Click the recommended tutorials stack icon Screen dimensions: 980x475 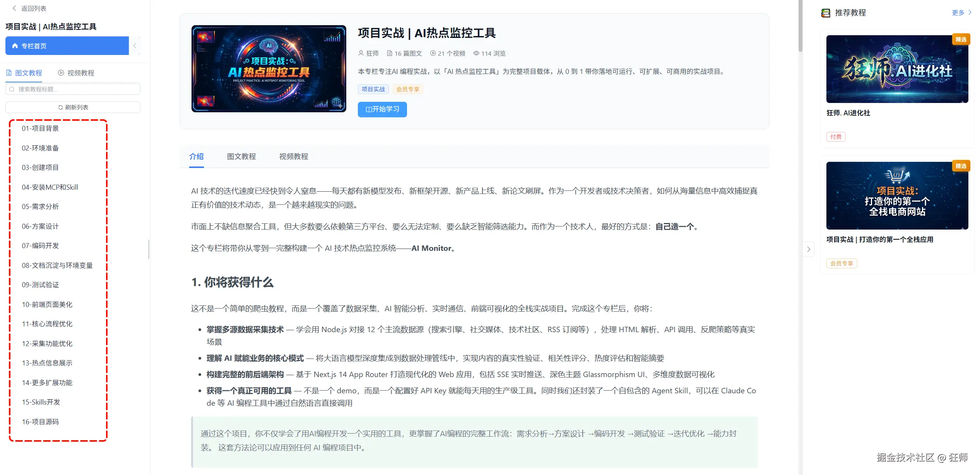click(x=826, y=13)
